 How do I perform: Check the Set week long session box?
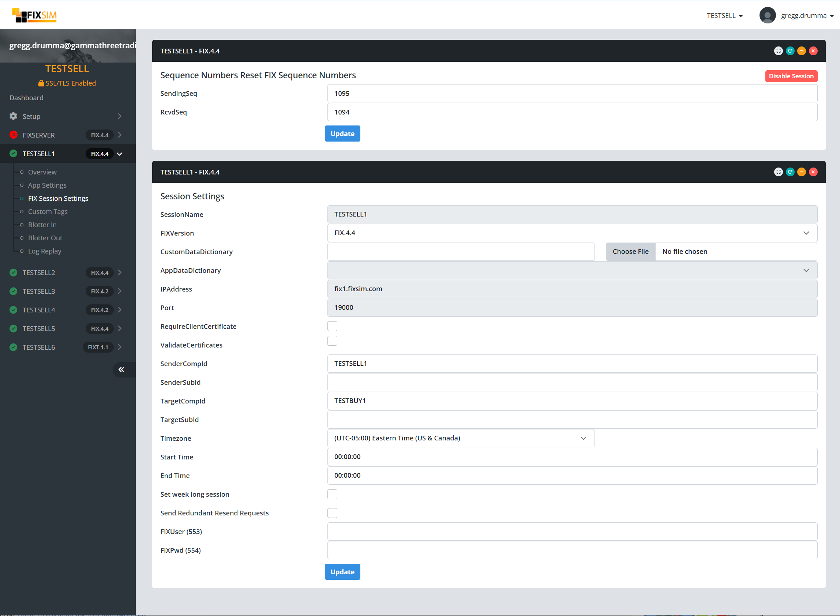tap(332, 494)
